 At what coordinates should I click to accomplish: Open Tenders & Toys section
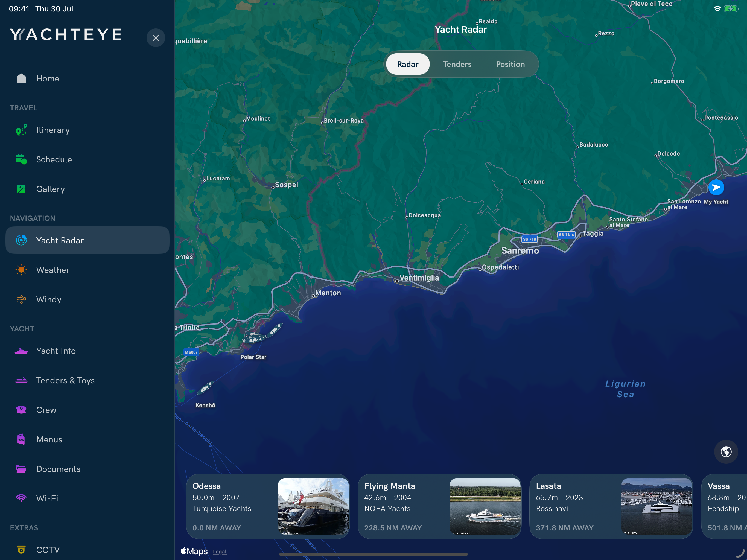click(87, 380)
